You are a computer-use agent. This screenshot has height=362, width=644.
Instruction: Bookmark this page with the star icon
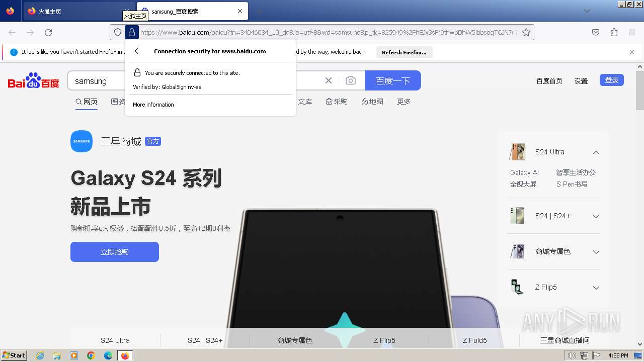click(x=526, y=32)
